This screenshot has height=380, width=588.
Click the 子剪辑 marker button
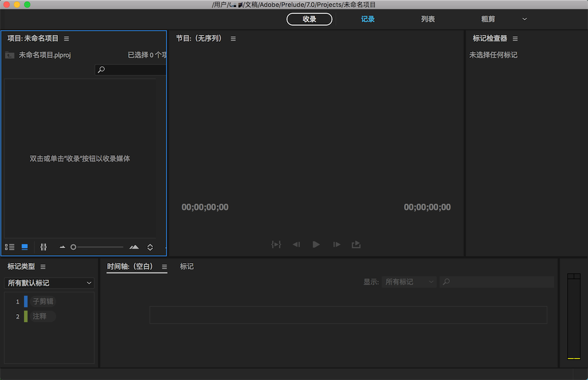pyautogui.click(x=43, y=301)
